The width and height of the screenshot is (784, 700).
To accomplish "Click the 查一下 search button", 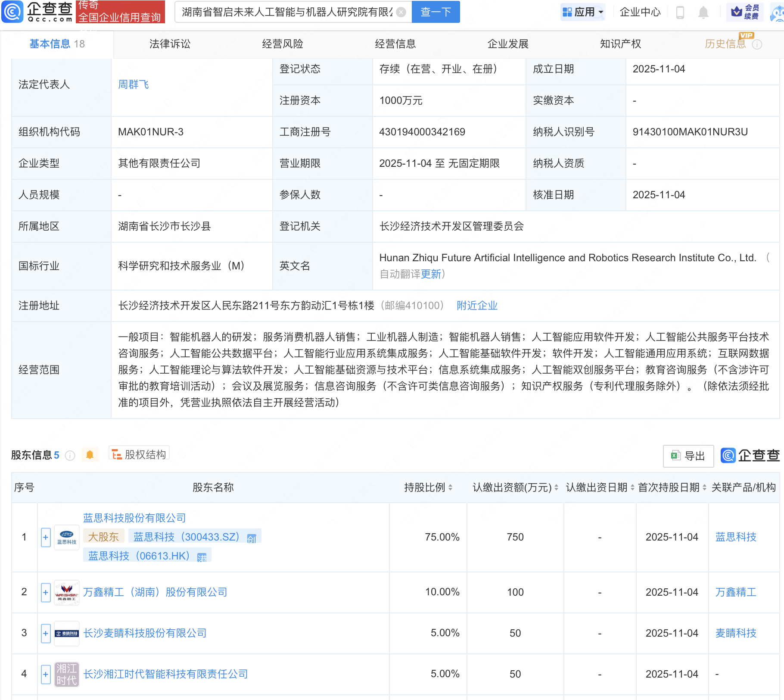I will pyautogui.click(x=436, y=12).
